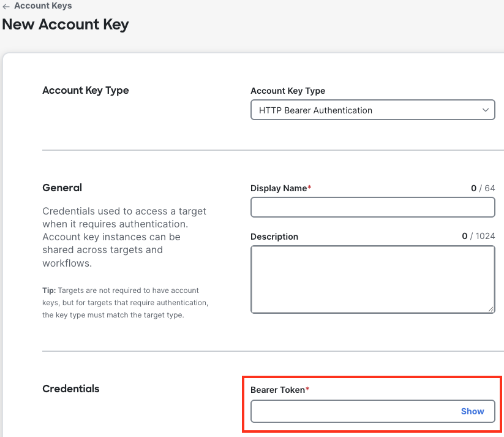504x437 pixels.
Task: Focus the Display Name input field
Action: pos(372,208)
